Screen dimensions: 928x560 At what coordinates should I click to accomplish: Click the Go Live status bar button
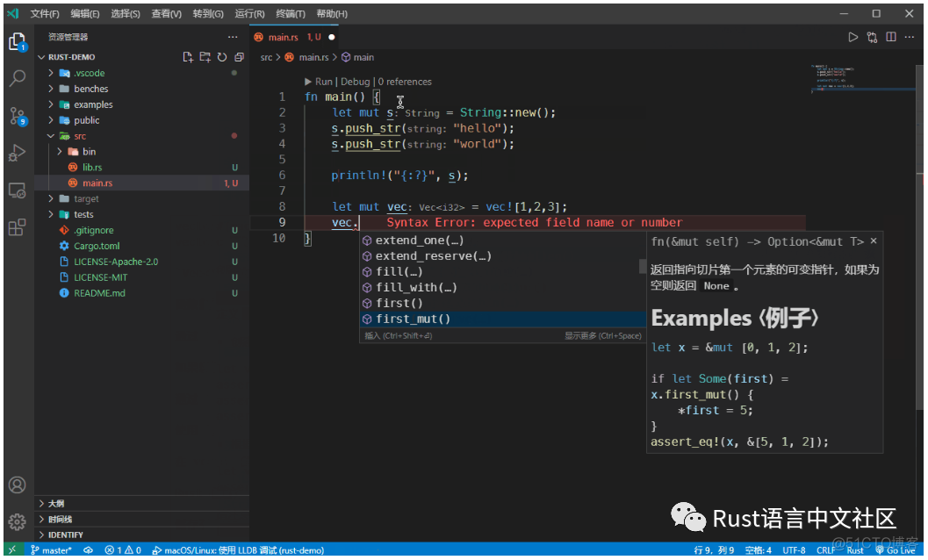[x=896, y=550]
